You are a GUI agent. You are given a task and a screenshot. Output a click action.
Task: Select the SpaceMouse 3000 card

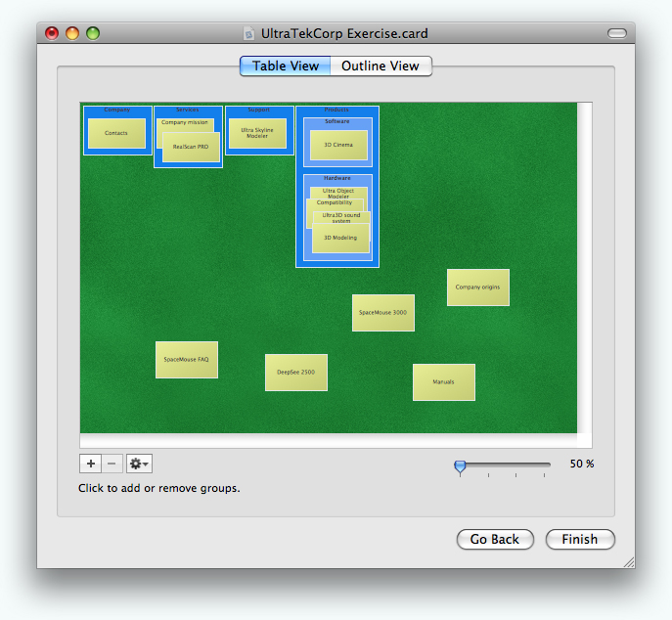point(383,313)
